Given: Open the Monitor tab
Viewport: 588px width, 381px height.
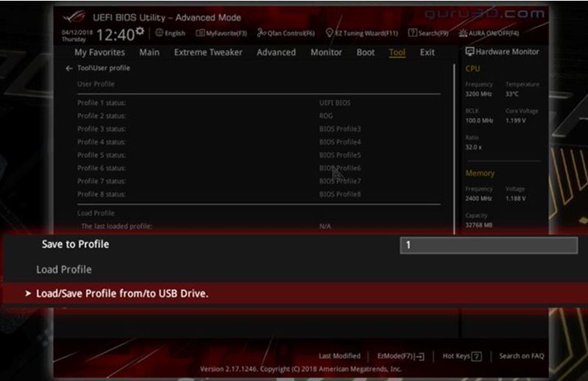Looking at the screenshot, I should tap(326, 52).
